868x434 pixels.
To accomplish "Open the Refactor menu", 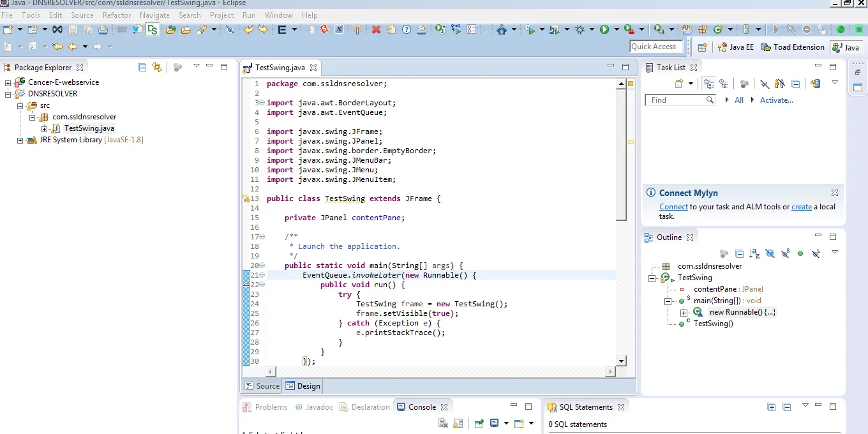I will (x=117, y=15).
